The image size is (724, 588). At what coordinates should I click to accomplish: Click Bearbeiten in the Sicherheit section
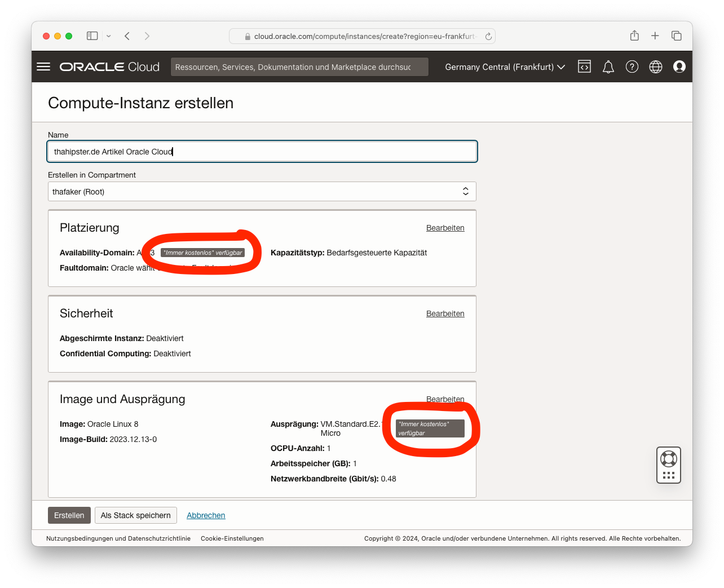click(x=445, y=313)
